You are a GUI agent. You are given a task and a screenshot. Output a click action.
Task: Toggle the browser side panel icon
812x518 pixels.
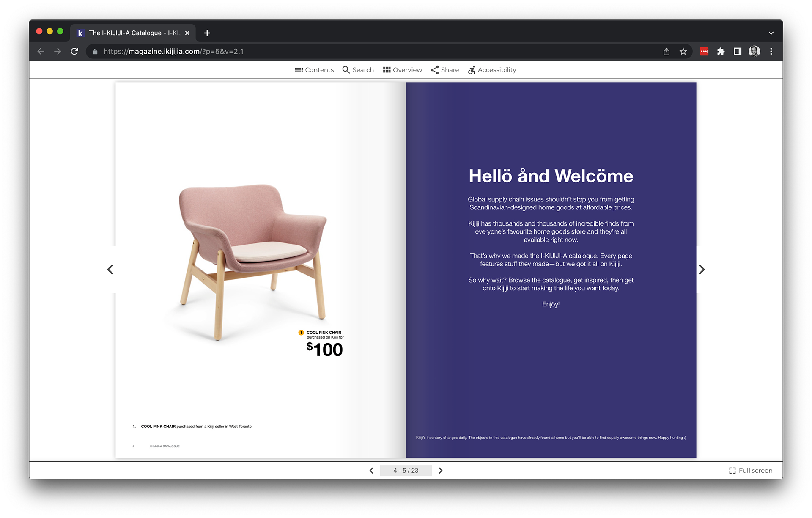[x=738, y=52]
